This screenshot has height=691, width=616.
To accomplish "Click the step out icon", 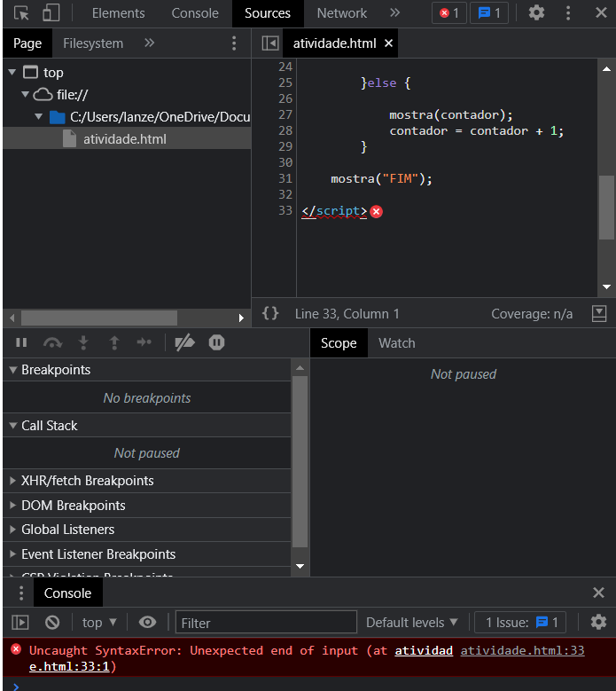I will pos(114,342).
